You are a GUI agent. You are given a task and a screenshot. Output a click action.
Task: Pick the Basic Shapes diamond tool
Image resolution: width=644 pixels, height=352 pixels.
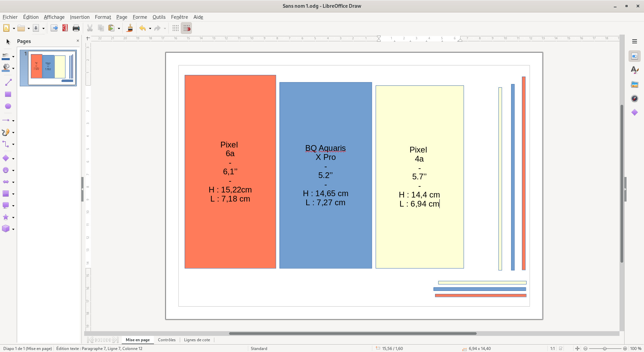[x=6, y=158]
